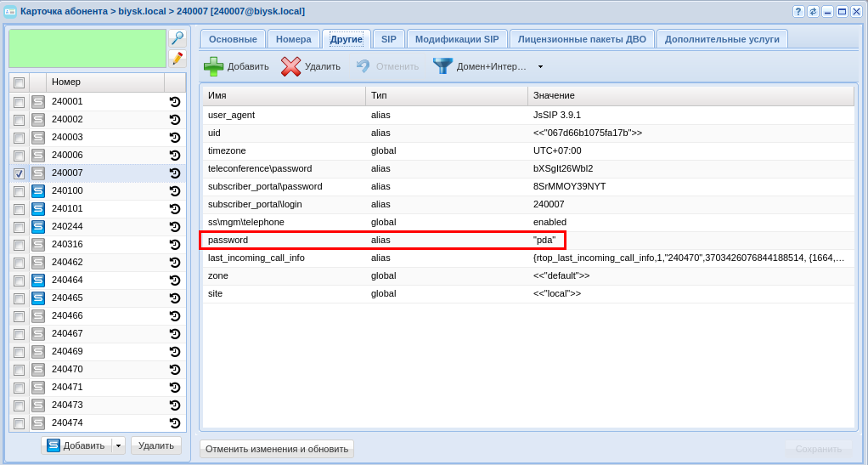Click the Домен+Интер… filter funnel button
The image size is (868, 465).
coord(479,66)
